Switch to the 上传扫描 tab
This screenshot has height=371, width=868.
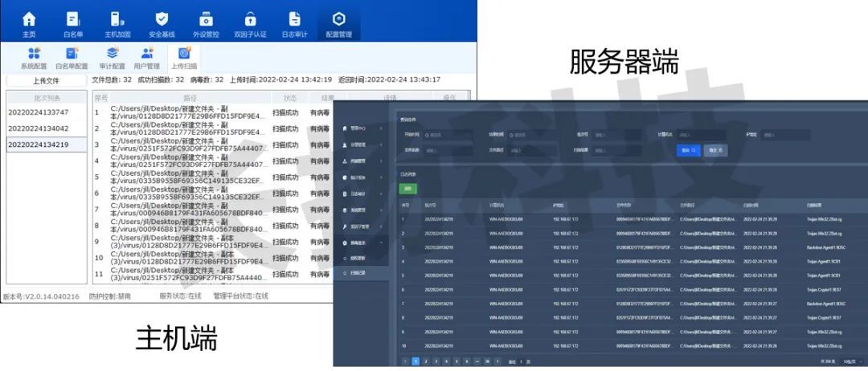(184, 58)
